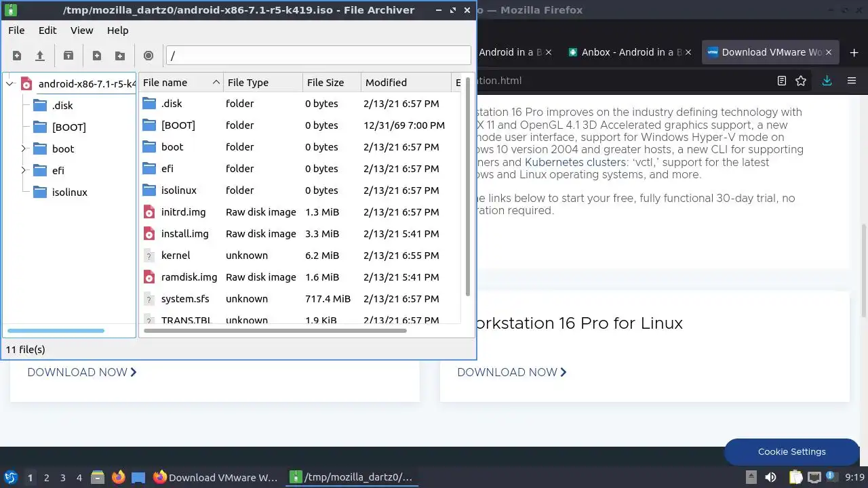Open Firefox downloads arrow icon
This screenshot has height=488, width=868.
point(827,81)
